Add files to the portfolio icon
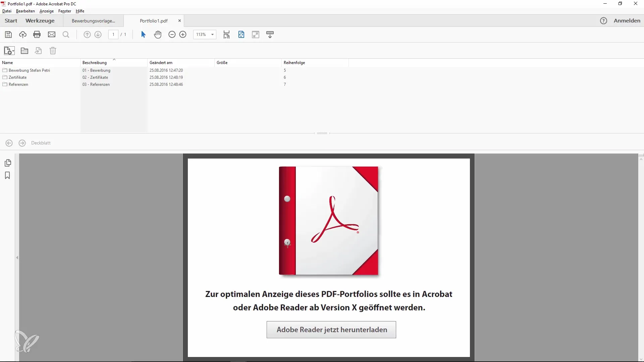 [9, 51]
